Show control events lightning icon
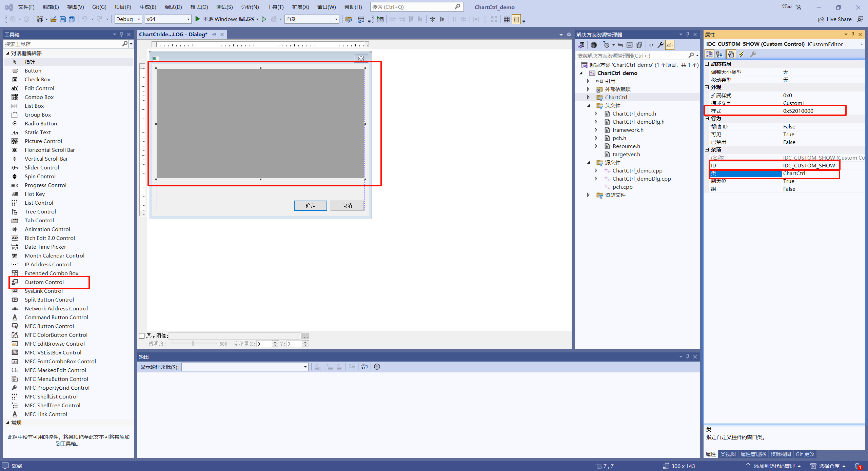This screenshot has height=471, width=868. 742,54
